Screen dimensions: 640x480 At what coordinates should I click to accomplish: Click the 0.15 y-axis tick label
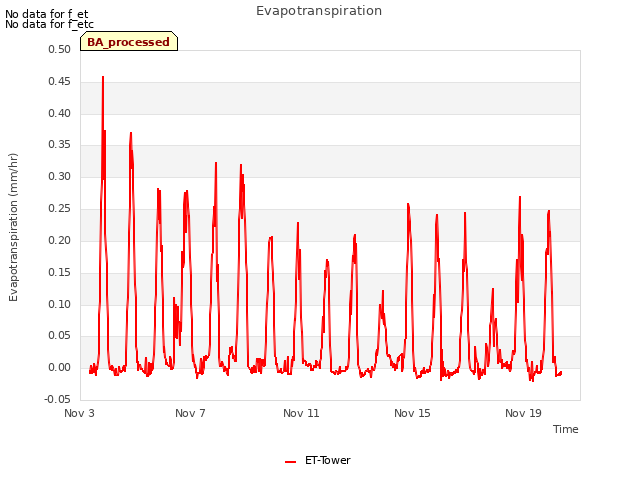pos(60,272)
